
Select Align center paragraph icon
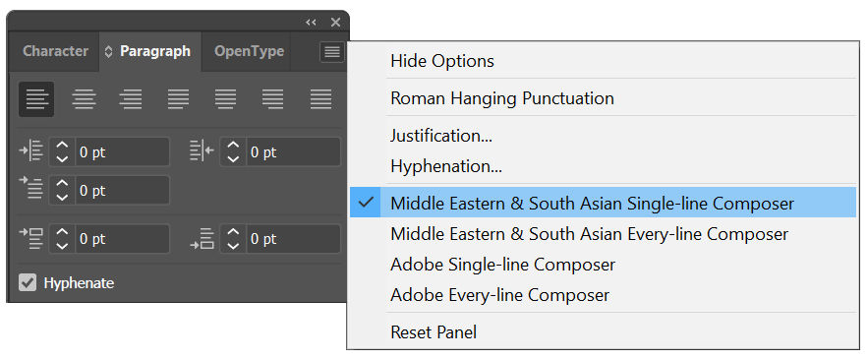(85, 99)
